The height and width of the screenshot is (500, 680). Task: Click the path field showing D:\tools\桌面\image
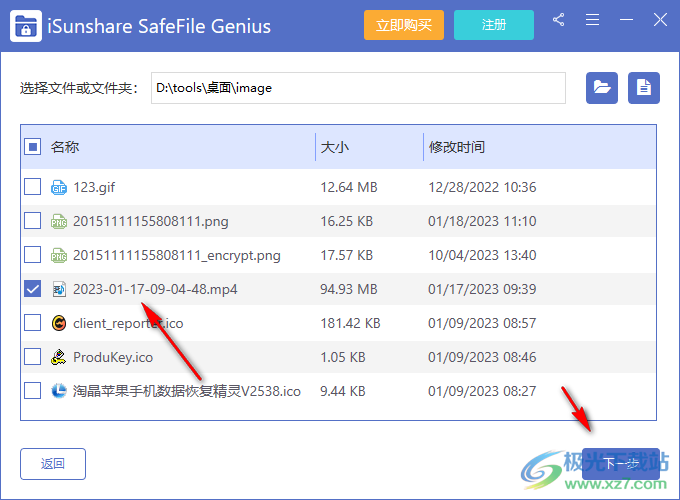(358, 88)
